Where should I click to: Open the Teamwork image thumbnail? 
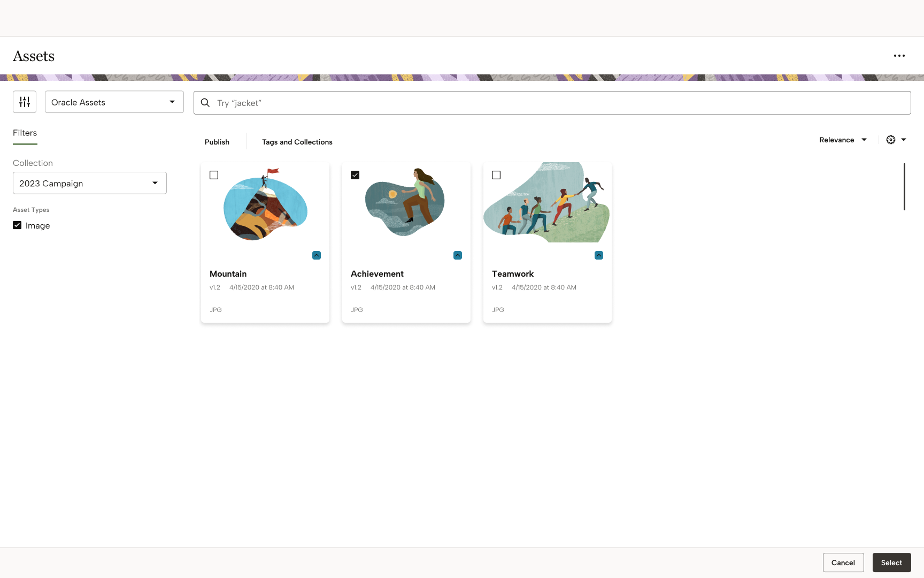click(x=546, y=202)
